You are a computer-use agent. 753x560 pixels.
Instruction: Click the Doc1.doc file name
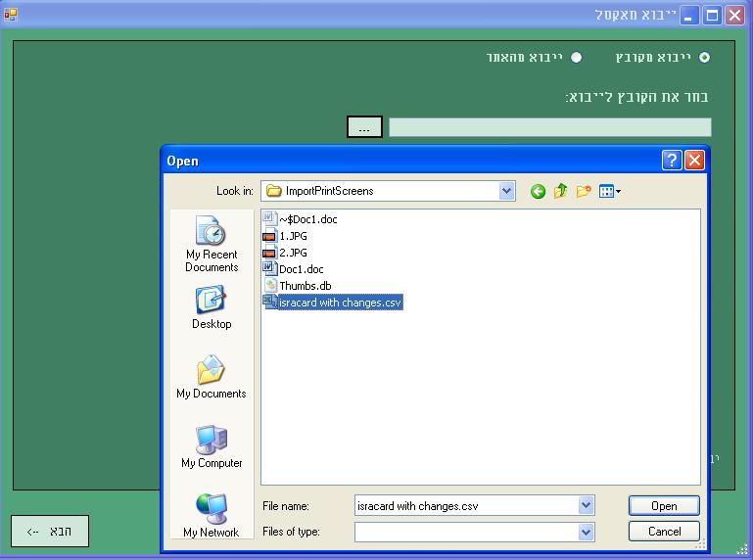(x=302, y=269)
